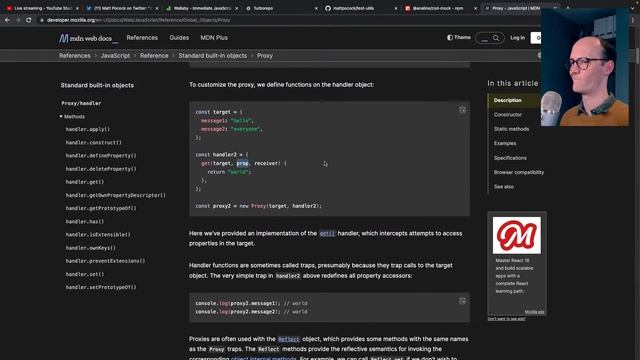Image resolution: width=640 pixels, height=360 pixels.
Task: Click the highlighted prop parameter in code
Action: (x=242, y=163)
